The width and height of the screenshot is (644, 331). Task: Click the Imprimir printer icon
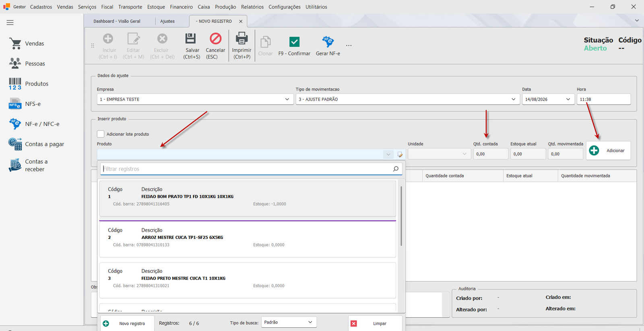(x=242, y=38)
